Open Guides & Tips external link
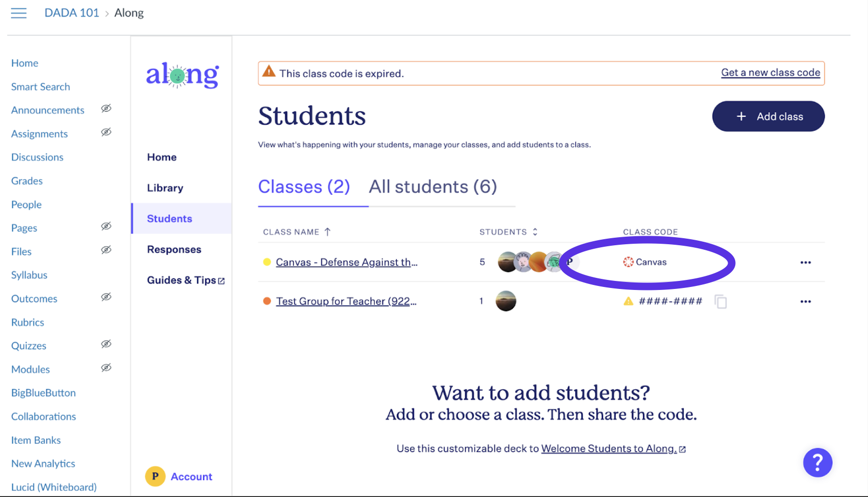Screen dimensions: 868x497 coord(186,280)
